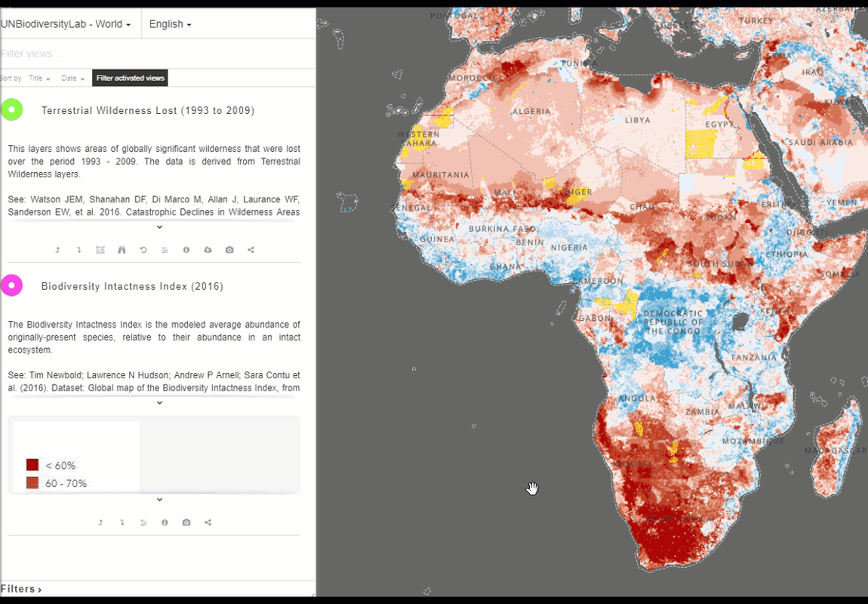
Task: Share the Biodiversity Intactness Index view
Action: [208, 522]
